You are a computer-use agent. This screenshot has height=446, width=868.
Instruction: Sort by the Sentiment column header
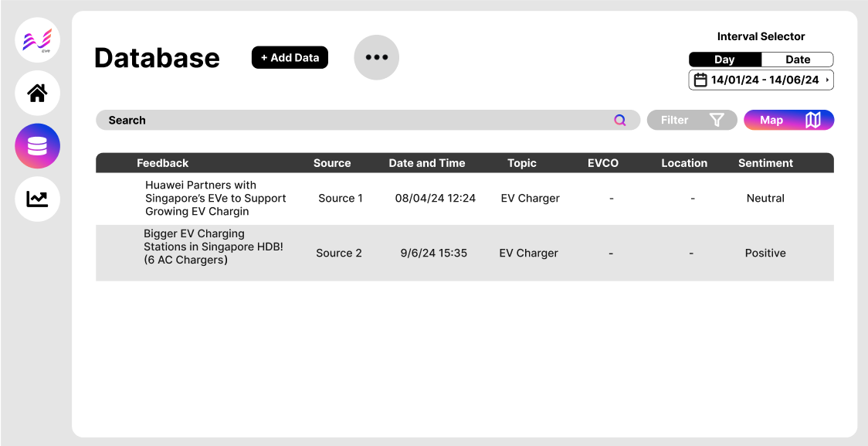coord(765,163)
